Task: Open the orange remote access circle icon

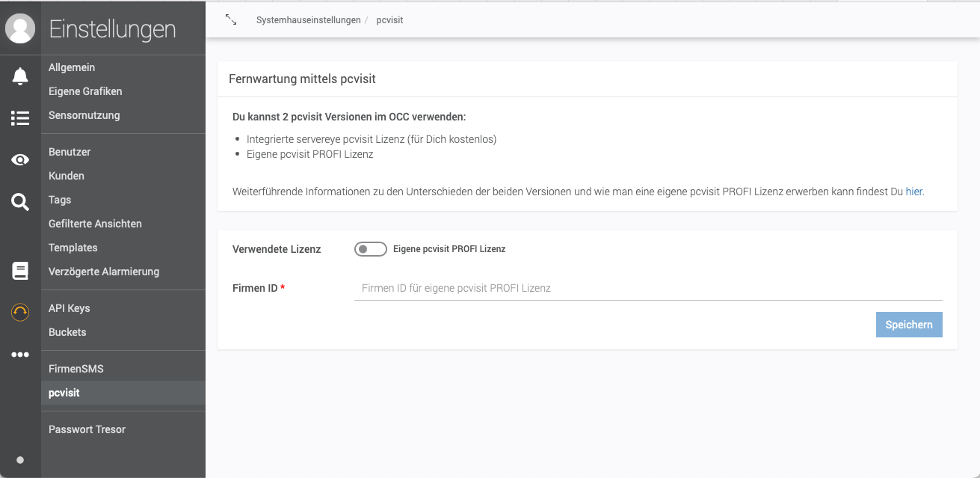Action: [20, 312]
